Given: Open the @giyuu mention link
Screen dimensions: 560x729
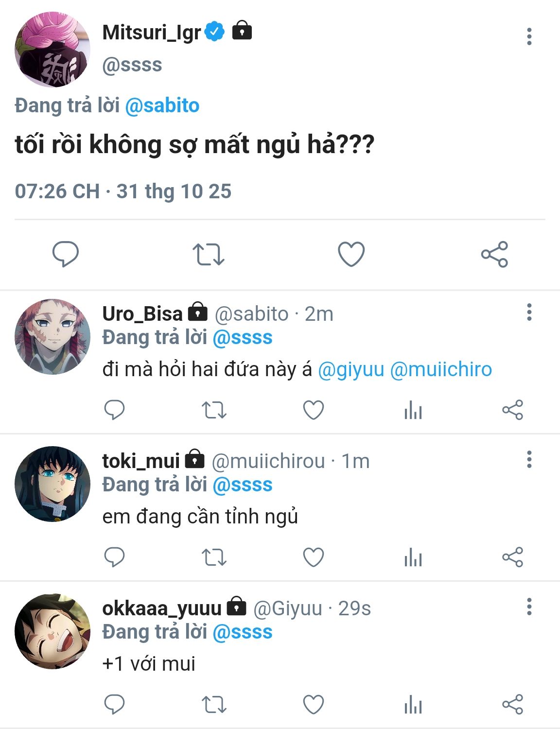Looking at the screenshot, I should tap(351, 369).
